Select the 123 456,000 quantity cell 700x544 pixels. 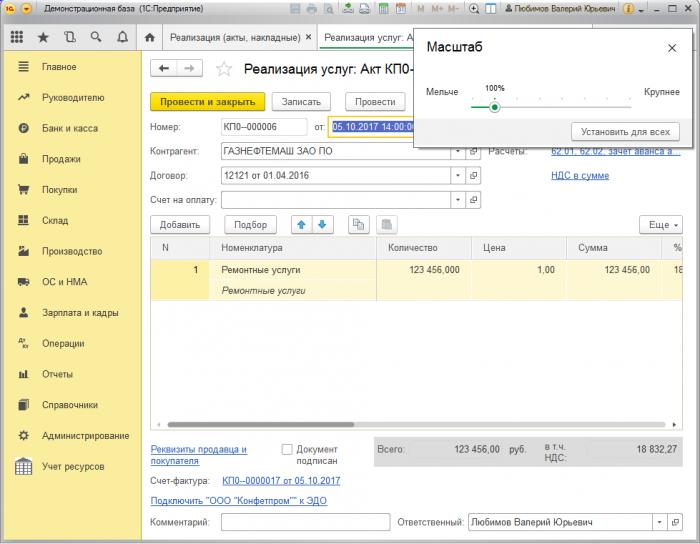[x=424, y=270]
